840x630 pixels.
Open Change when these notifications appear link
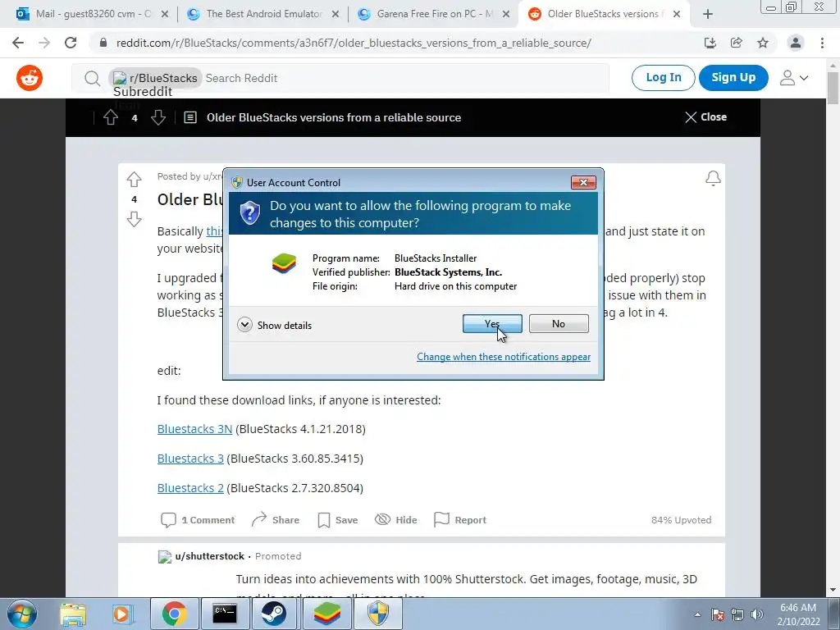(x=504, y=357)
